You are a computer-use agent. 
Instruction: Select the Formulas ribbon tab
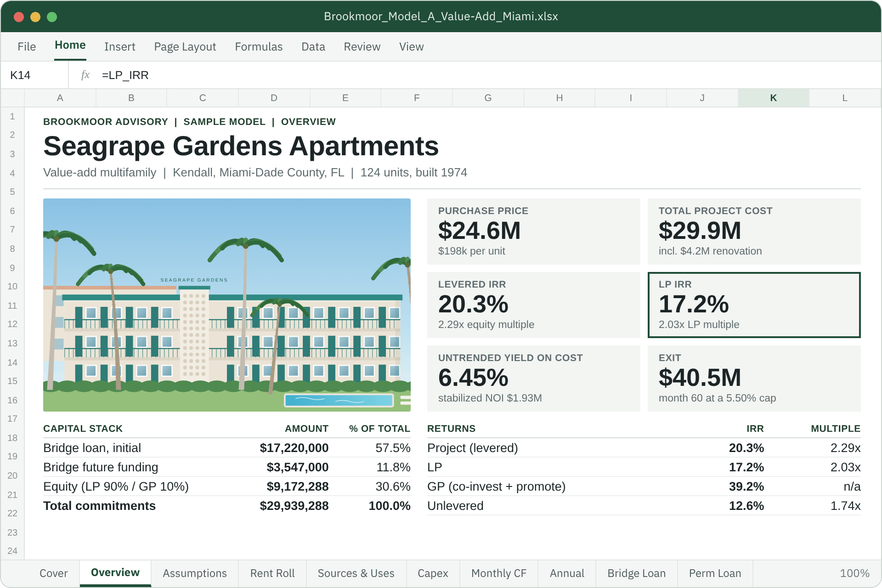(259, 46)
